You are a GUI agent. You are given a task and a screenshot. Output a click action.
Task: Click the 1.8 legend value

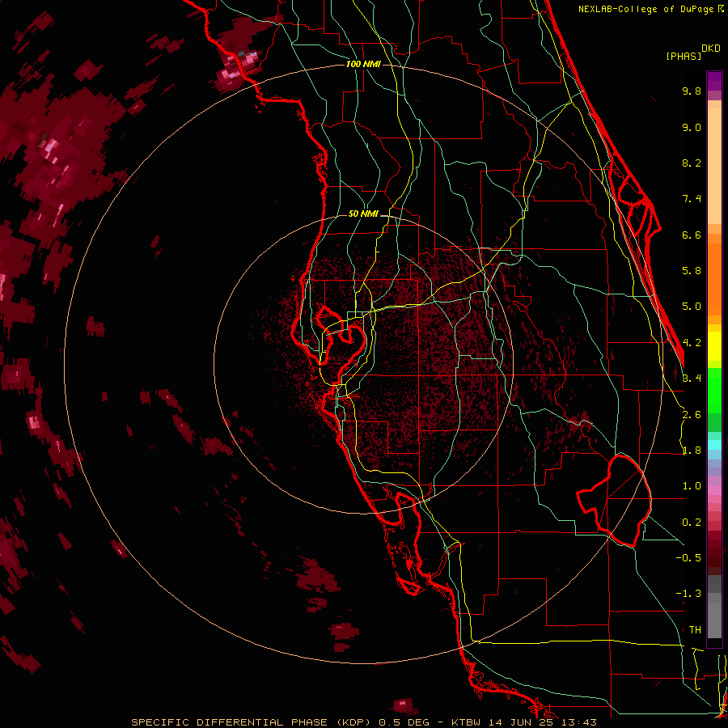pos(692,451)
